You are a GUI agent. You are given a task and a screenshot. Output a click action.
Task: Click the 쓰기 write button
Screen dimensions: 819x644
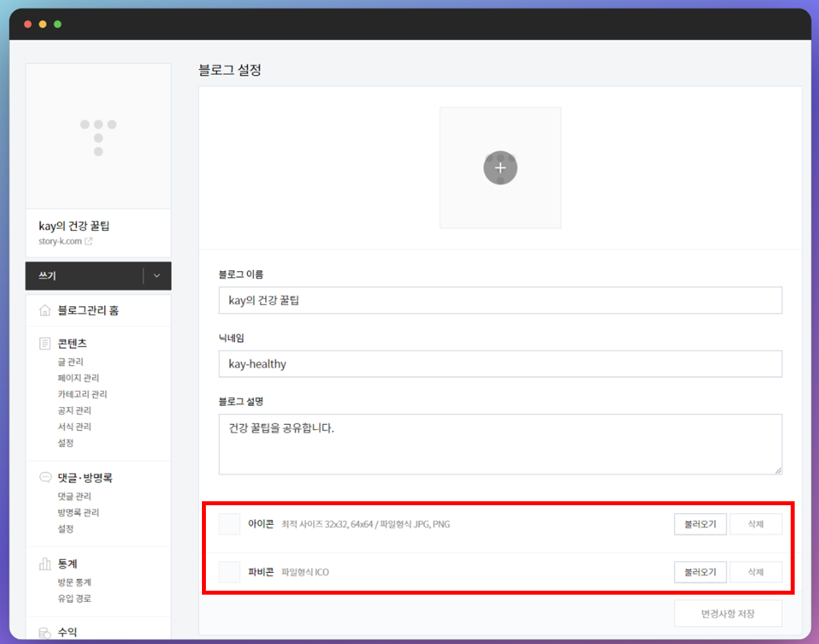(84, 276)
